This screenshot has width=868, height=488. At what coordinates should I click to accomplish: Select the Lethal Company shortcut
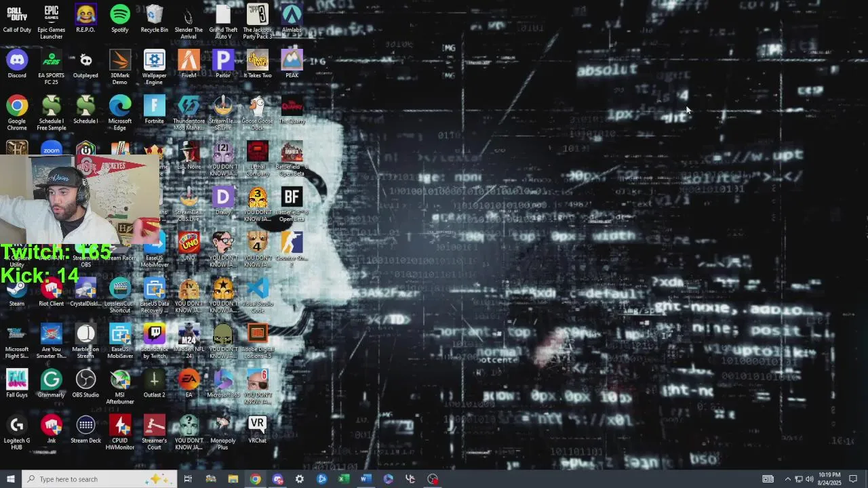(258, 158)
